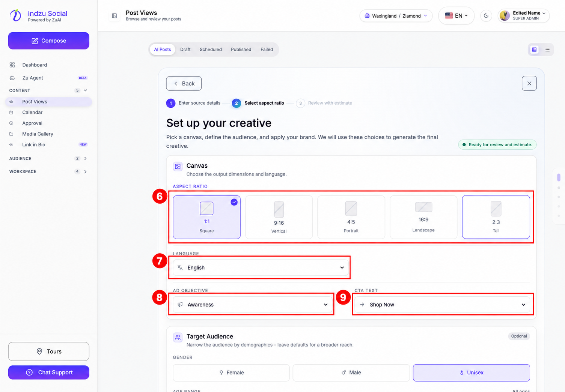Click the Compose button
Viewport: 565px width, 392px height.
49,41
